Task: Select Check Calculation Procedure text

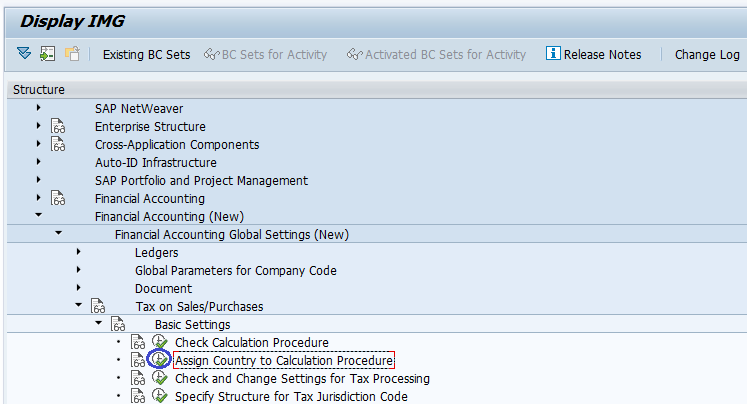Action: click(252, 343)
